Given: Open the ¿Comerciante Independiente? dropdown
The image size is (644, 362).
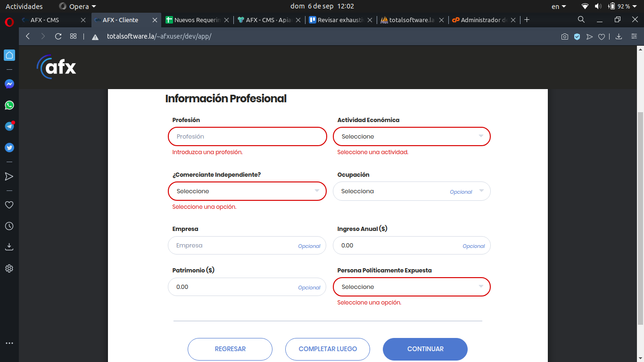Looking at the screenshot, I should [x=247, y=191].
